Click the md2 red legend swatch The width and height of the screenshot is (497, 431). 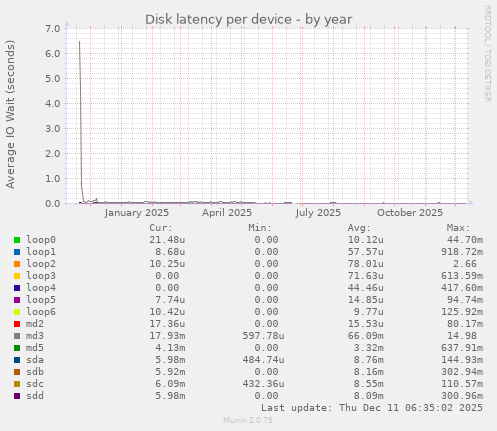pos(17,324)
